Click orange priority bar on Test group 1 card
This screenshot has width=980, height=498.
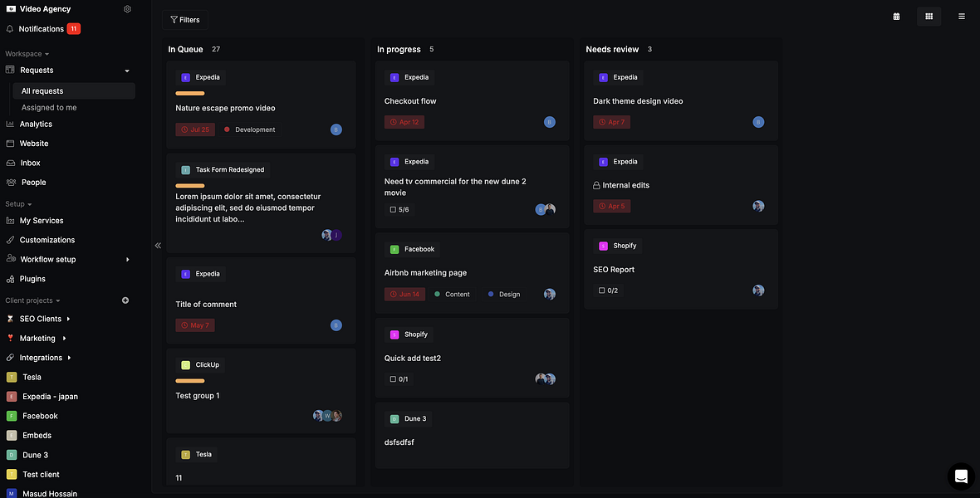[x=190, y=381]
